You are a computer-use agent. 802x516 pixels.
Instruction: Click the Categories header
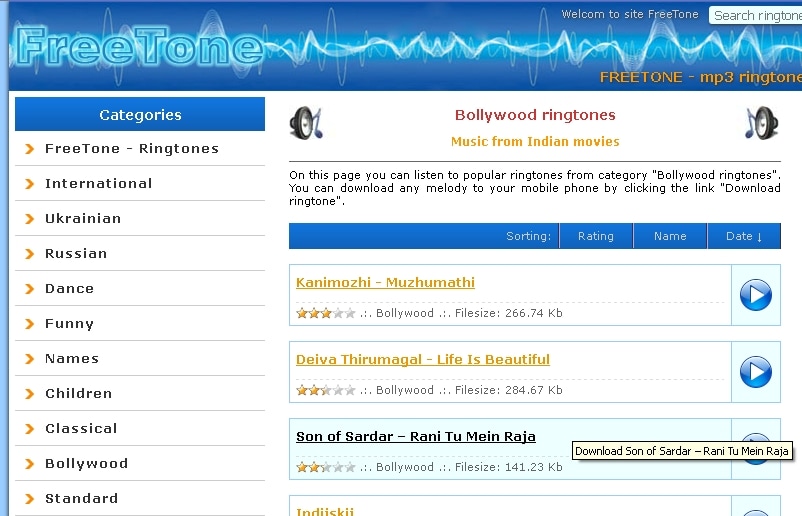coord(140,115)
